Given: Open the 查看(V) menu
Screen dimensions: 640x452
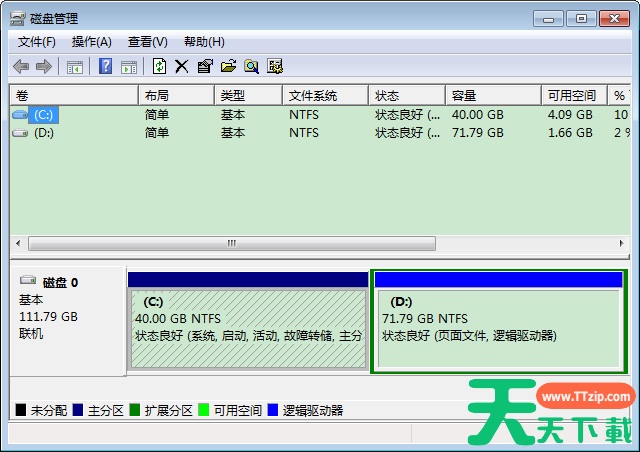Looking at the screenshot, I should click(148, 42).
